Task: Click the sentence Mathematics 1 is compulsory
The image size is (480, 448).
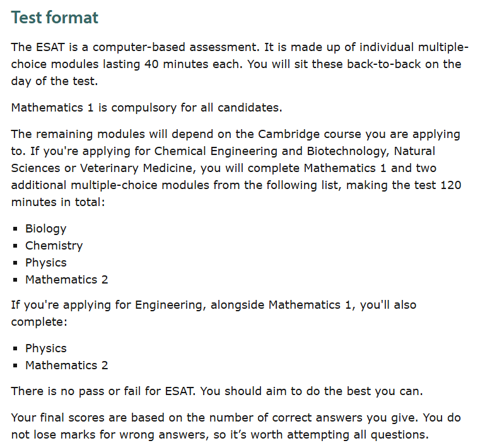Action: (x=146, y=108)
